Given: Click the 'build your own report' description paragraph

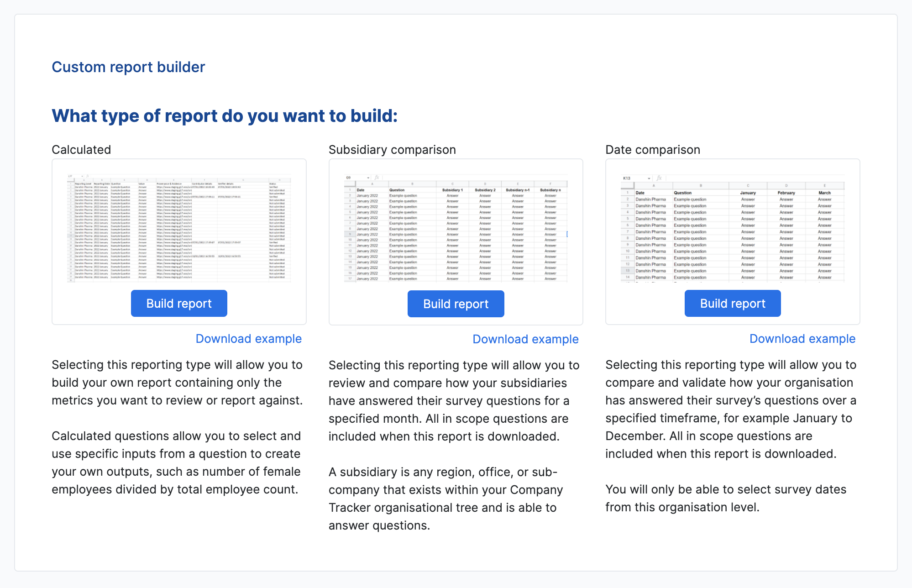Looking at the screenshot, I should point(177,383).
